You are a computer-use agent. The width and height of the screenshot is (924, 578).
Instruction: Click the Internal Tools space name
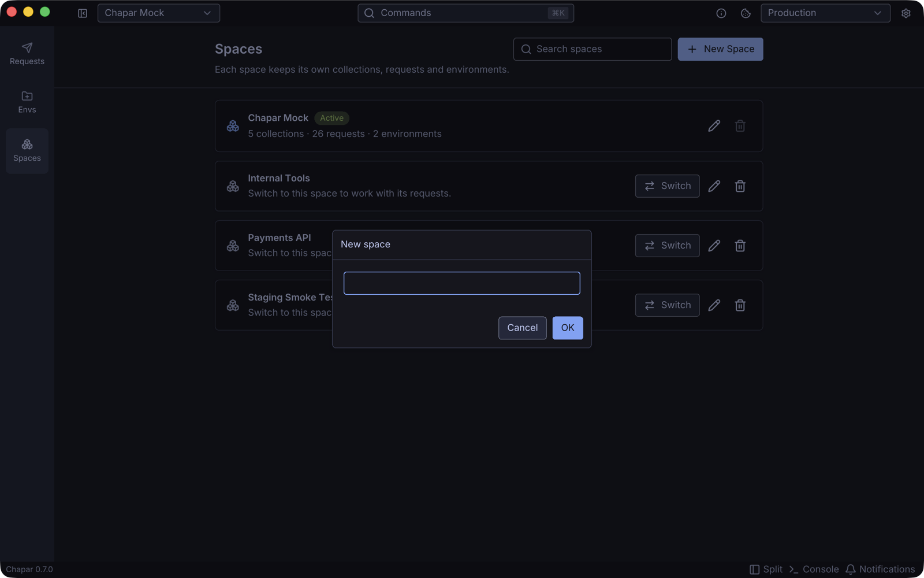click(x=279, y=178)
